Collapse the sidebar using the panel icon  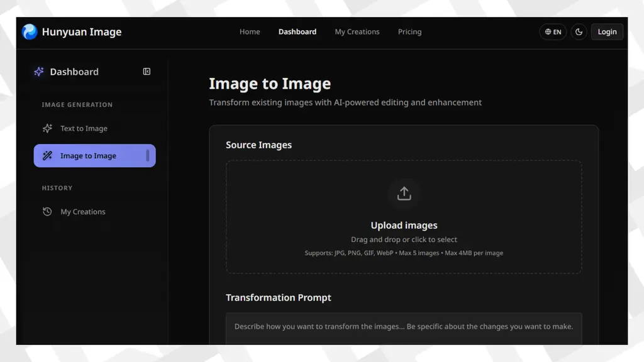click(x=147, y=72)
